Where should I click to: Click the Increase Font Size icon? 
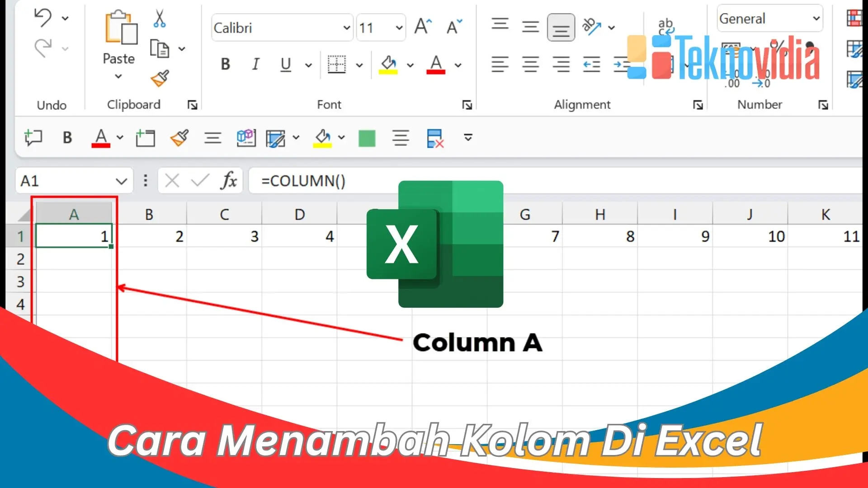[422, 26]
